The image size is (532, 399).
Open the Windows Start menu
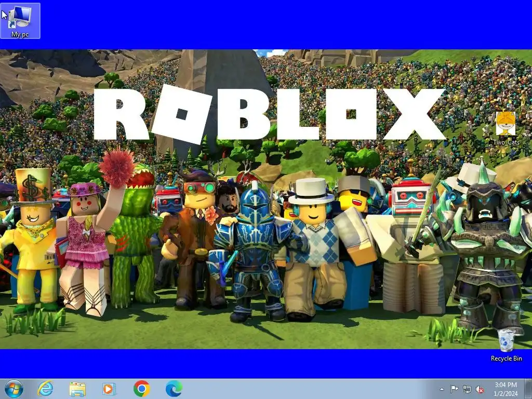tap(14, 389)
